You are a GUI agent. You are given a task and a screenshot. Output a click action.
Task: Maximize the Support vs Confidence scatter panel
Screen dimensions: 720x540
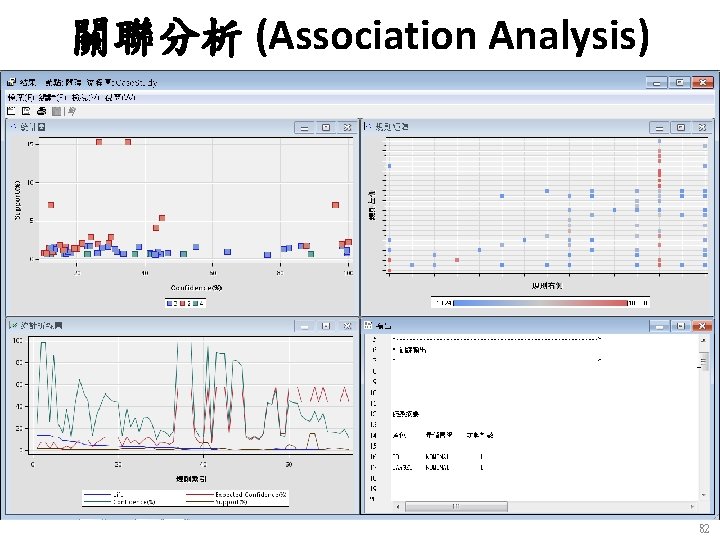point(326,128)
